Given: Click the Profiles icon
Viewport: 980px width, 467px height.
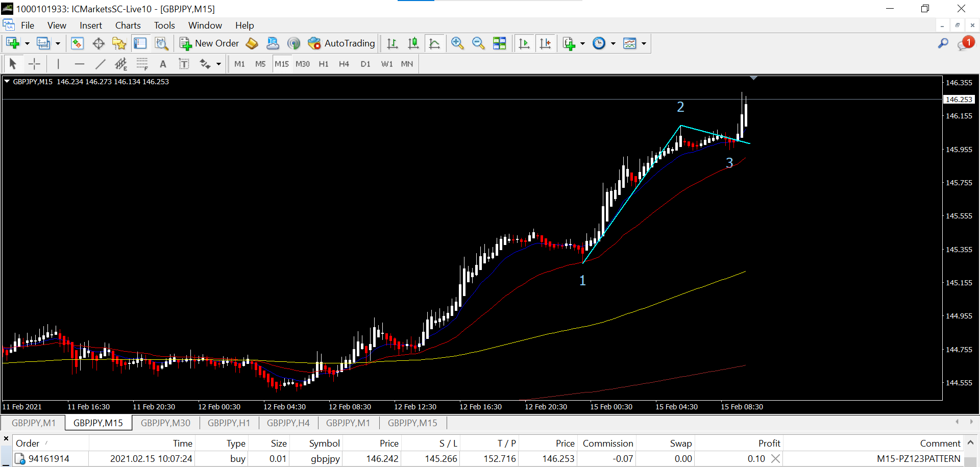Looking at the screenshot, I should point(43,43).
